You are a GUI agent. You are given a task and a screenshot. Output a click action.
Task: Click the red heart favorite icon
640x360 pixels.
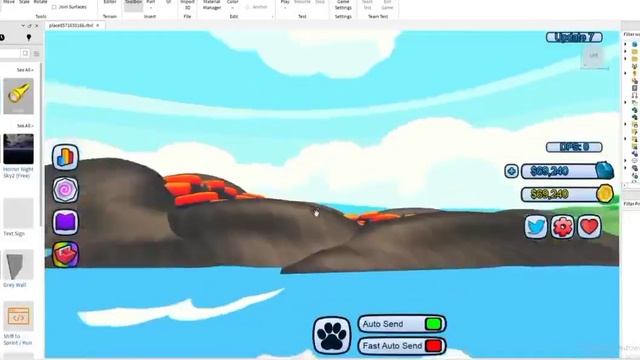589,227
